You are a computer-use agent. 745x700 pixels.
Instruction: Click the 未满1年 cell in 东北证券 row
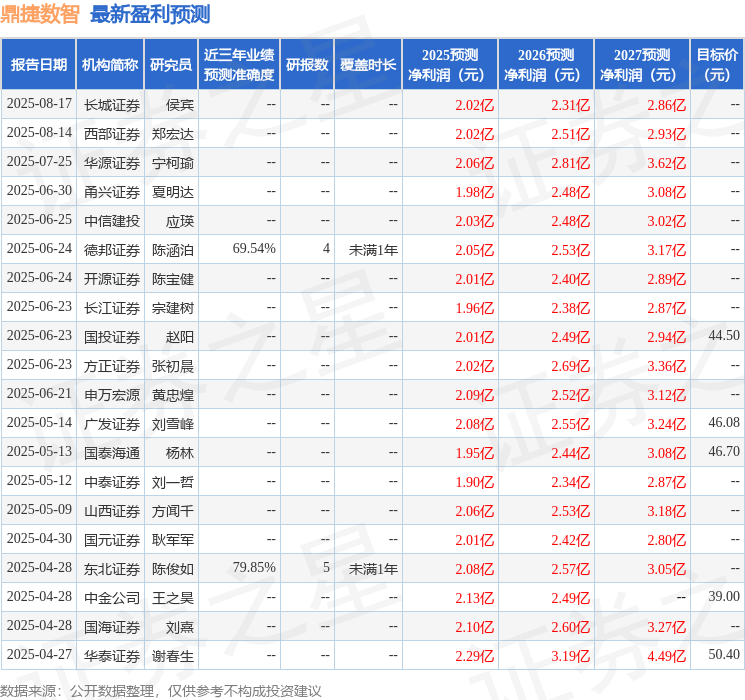[373, 569]
